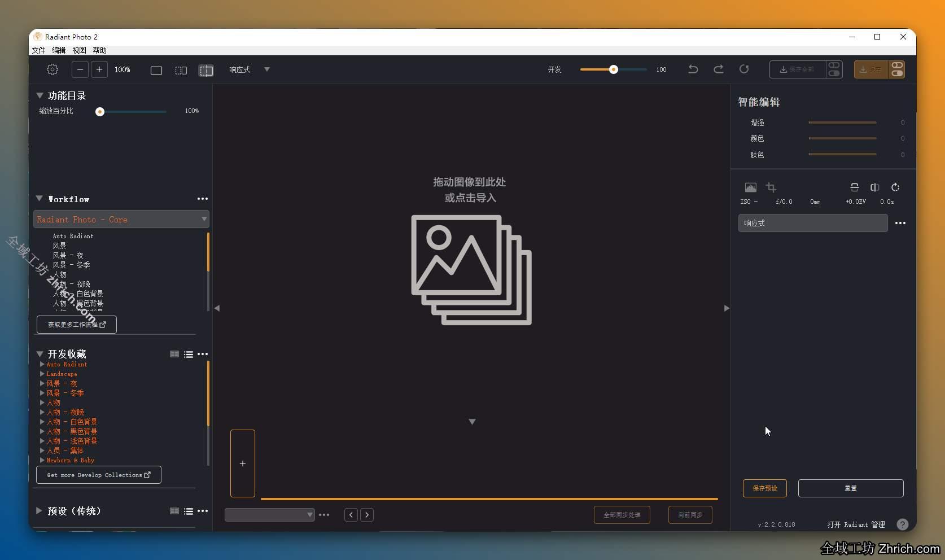
Task: Open 预设（传统） more options menu
Action: click(x=203, y=511)
